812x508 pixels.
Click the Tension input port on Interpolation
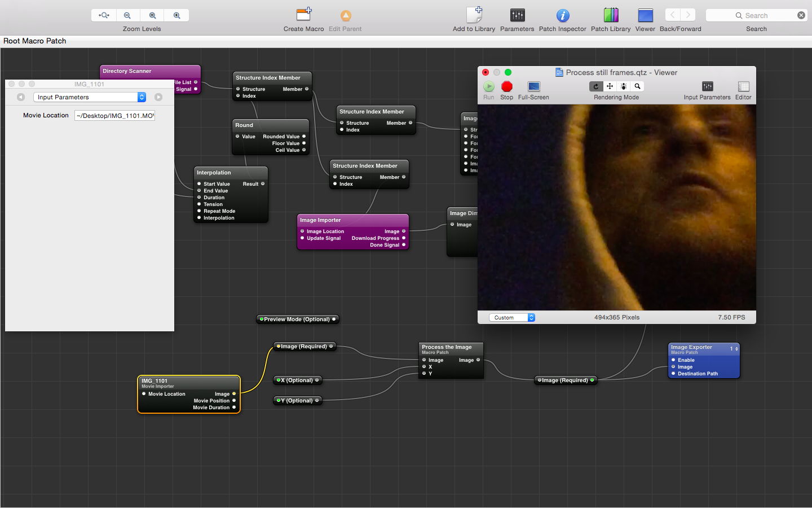point(199,204)
